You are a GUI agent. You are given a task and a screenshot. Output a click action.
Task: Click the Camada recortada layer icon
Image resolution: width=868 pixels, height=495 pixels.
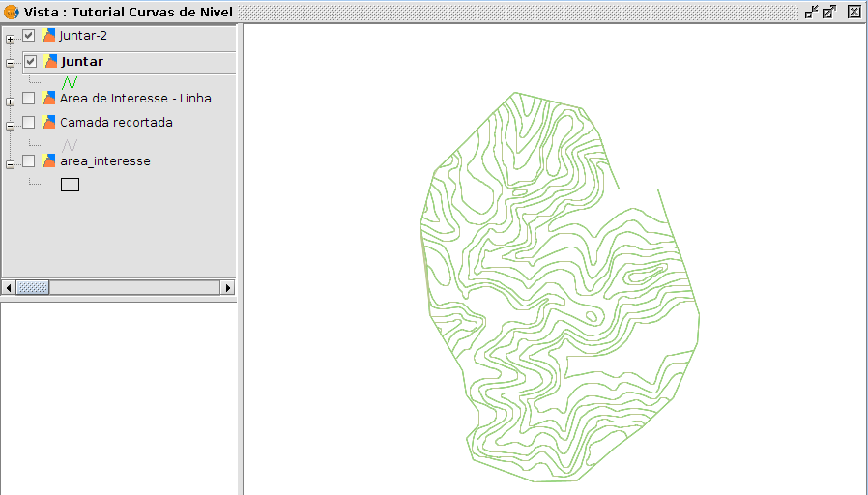pyautogui.click(x=49, y=123)
